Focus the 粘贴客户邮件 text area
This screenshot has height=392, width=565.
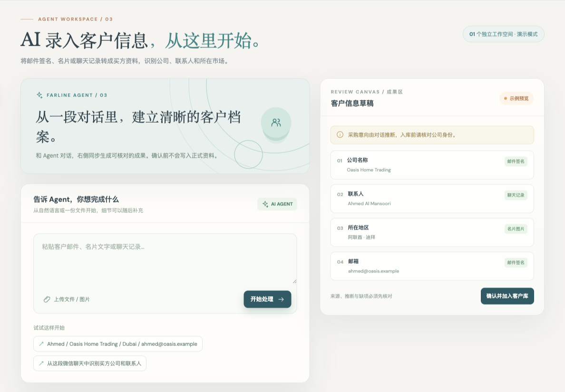click(x=165, y=259)
